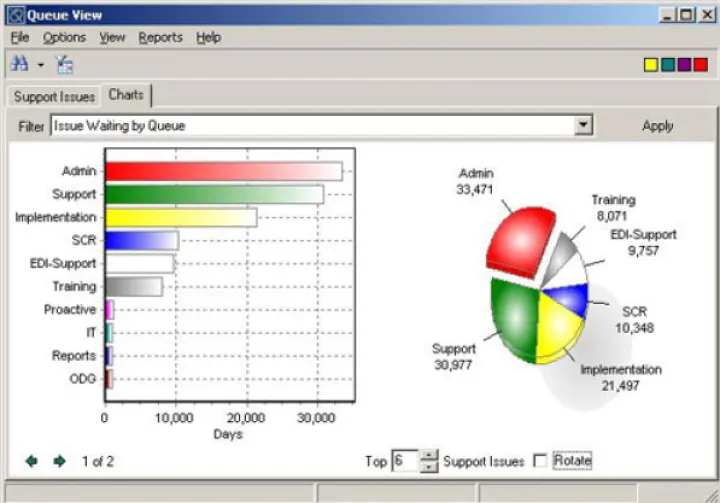Click the Top number input field
The height and width of the screenshot is (503, 720).
[405, 461]
